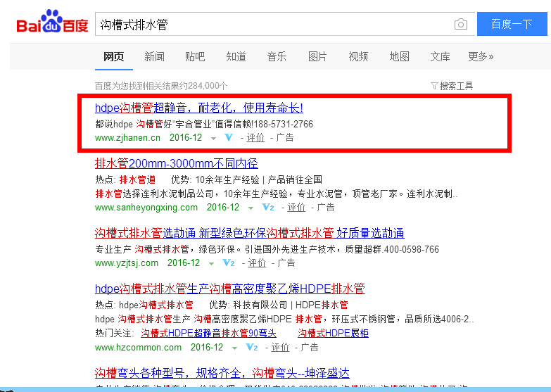The width and height of the screenshot is (551, 392).
Task: Switch to the 新闻 tab
Action: 154,56
